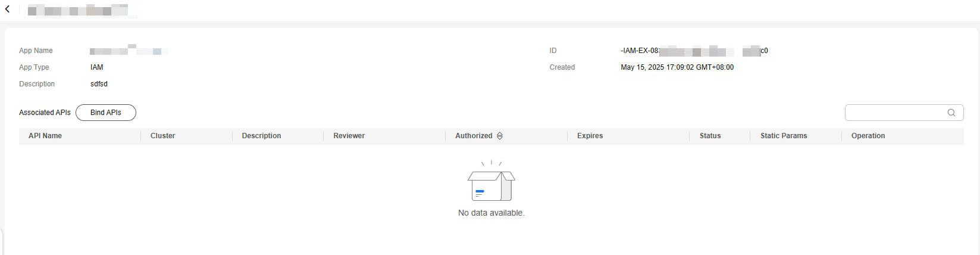Click the Authorized column header label
The width and height of the screenshot is (980, 255).
[474, 136]
